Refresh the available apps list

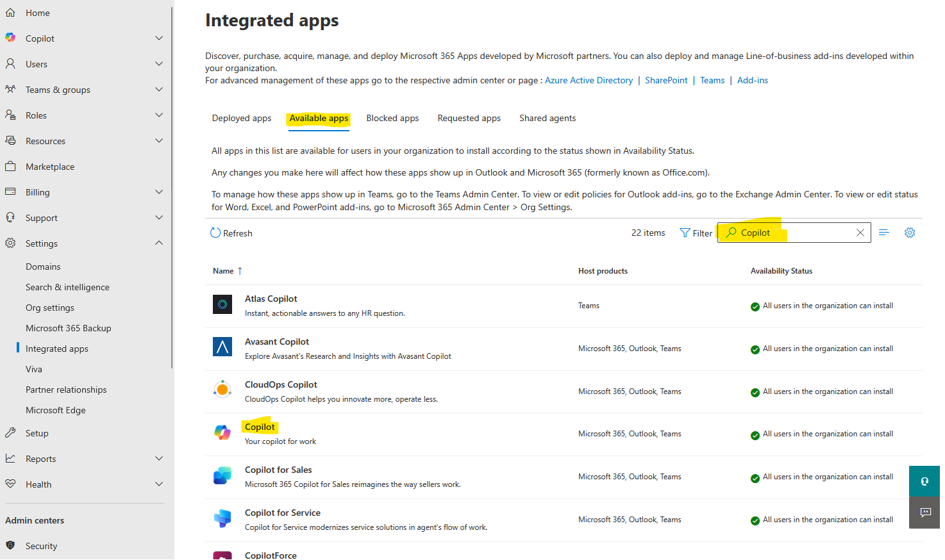point(231,233)
